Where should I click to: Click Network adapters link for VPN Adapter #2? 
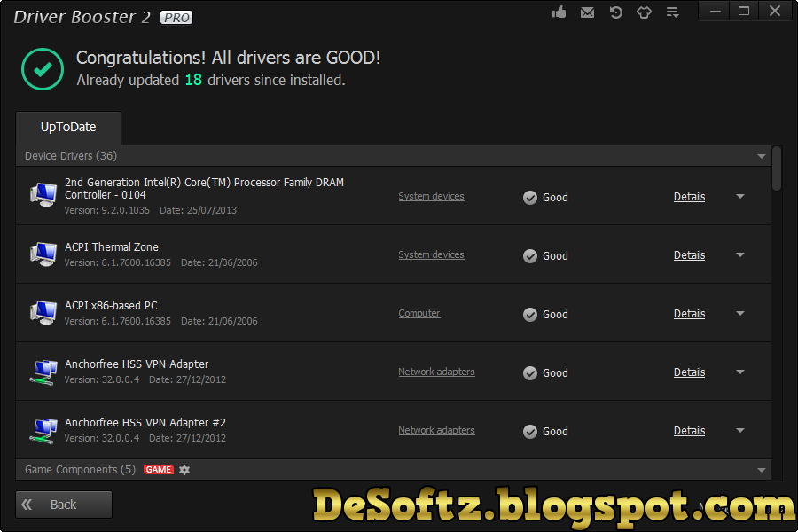pyautogui.click(x=436, y=431)
